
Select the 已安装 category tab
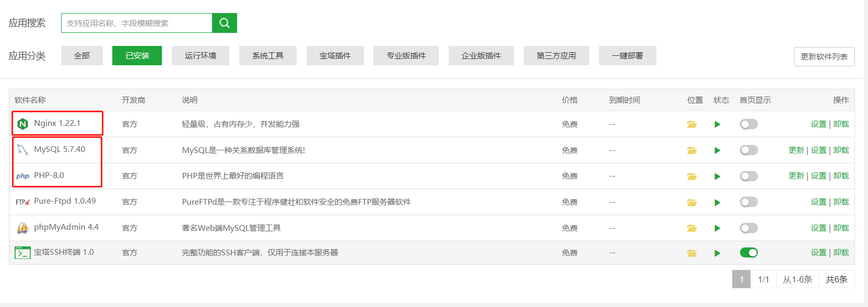click(137, 55)
